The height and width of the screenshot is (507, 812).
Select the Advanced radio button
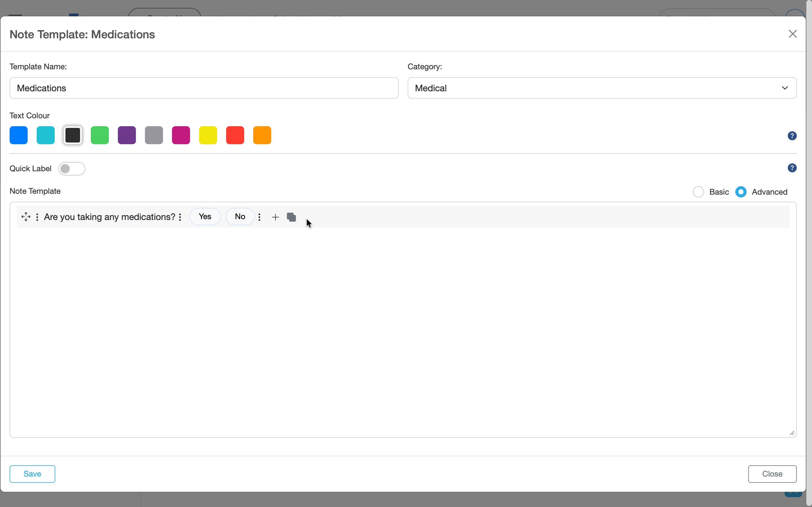click(741, 192)
